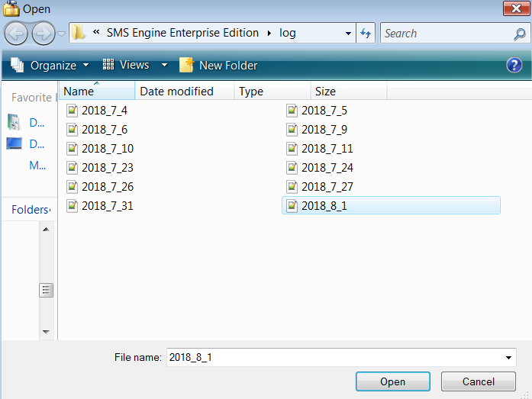Select the 2018_7_4 log file icon

pos(73,111)
